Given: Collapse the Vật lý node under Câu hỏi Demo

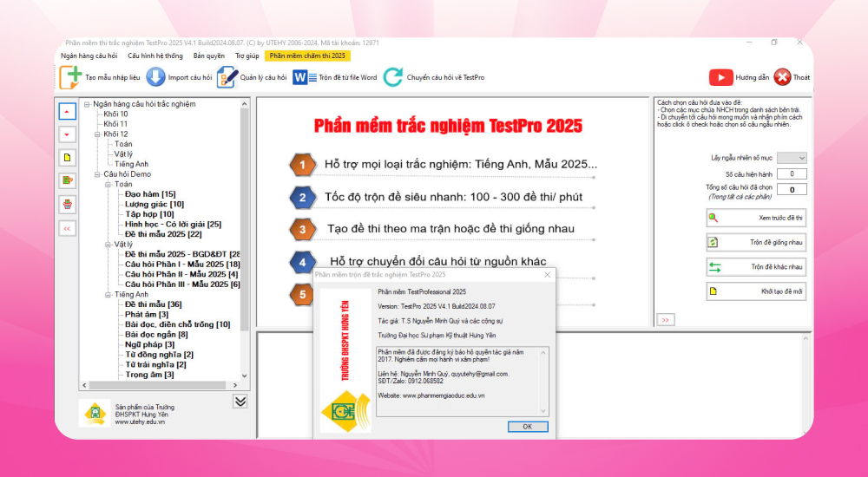Looking at the screenshot, I should click(x=108, y=244).
